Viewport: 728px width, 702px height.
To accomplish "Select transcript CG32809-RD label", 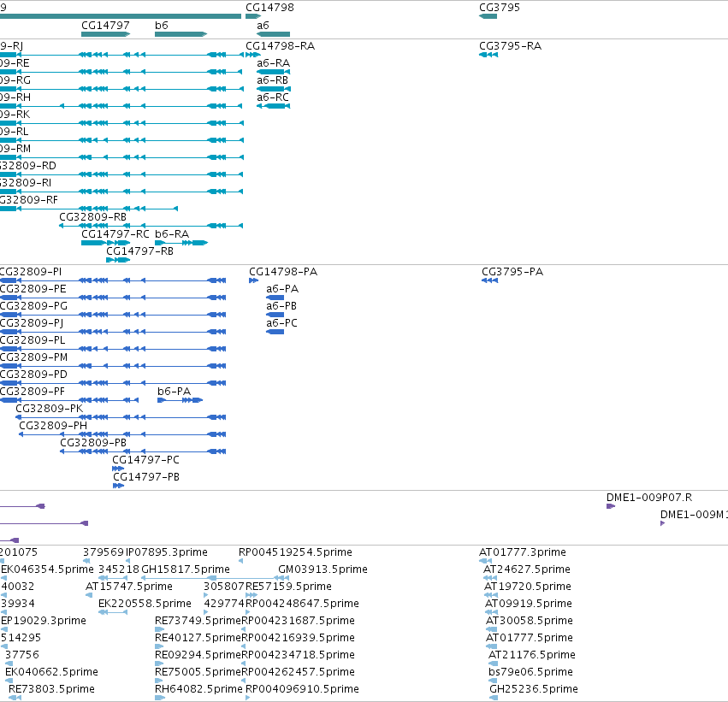I will pyautogui.click(x=28, y=166).
